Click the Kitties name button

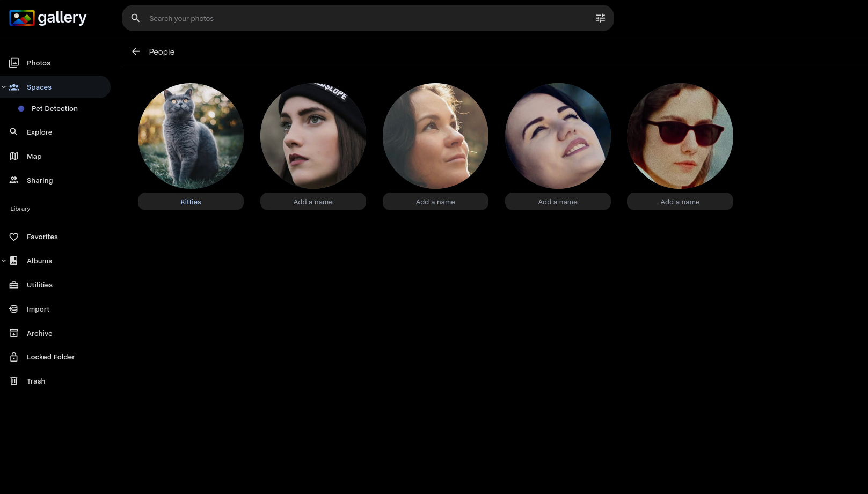point(191,201)
